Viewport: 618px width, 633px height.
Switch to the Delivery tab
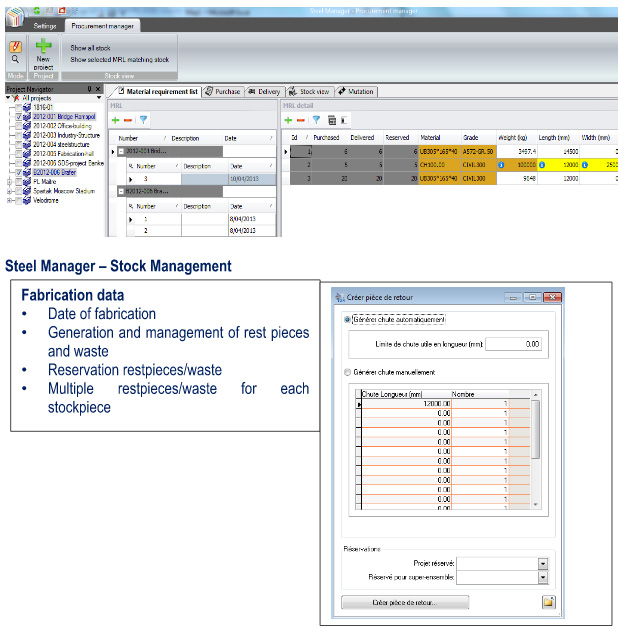pos(265,92)
